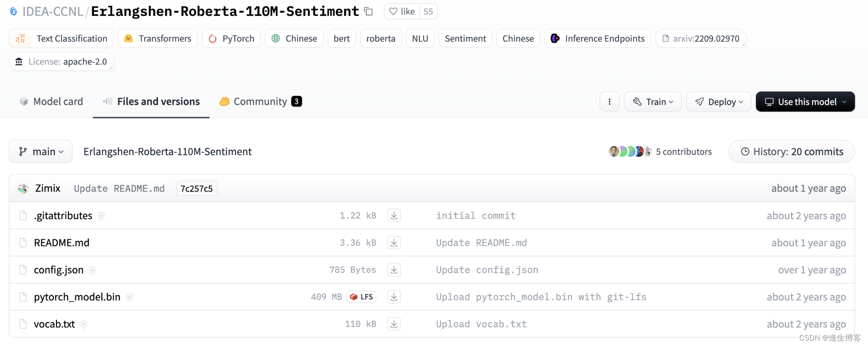Screen dimensions: 868x346
Task: Click the safety scan icon beside config.json
Action: pyautogui.click(x=92, y=270)
